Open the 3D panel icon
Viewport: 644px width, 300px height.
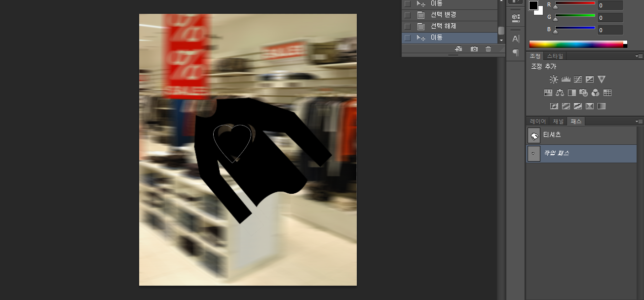[515, 17]
